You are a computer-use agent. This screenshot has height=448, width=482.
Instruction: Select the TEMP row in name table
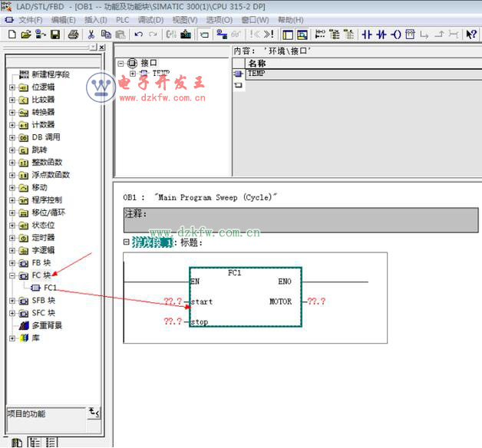(x=363, y=74)
